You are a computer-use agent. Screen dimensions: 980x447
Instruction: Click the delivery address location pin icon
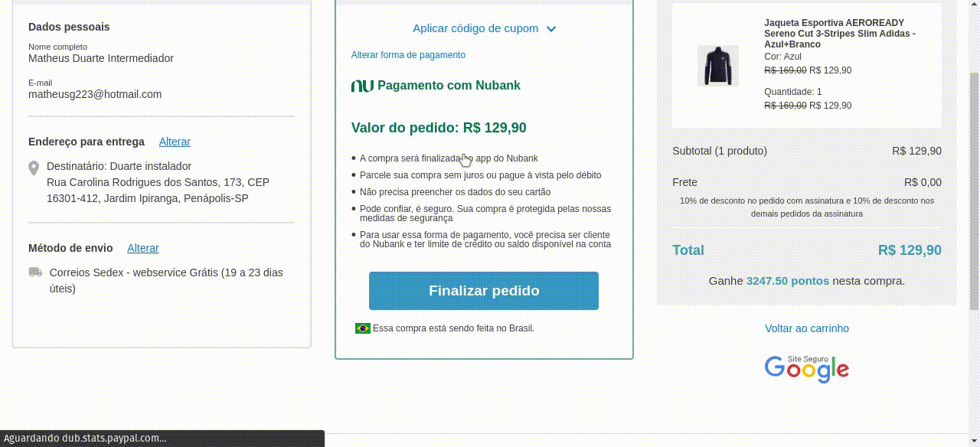[x=34, y=168]
